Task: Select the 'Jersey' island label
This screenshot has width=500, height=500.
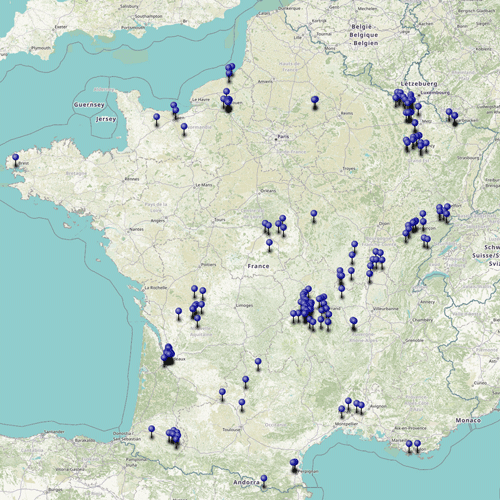Action: pos(106,119)
